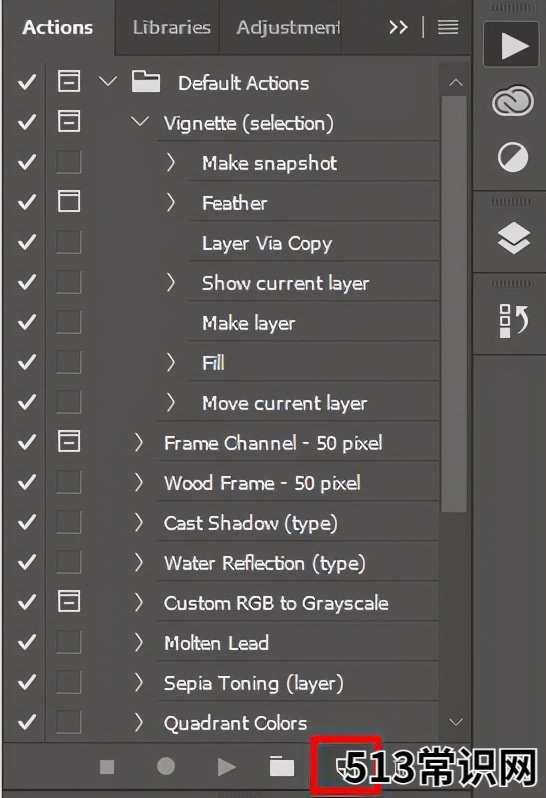Collapse the Vignette (selection) action
546x798 pixels.
(140, 122)
